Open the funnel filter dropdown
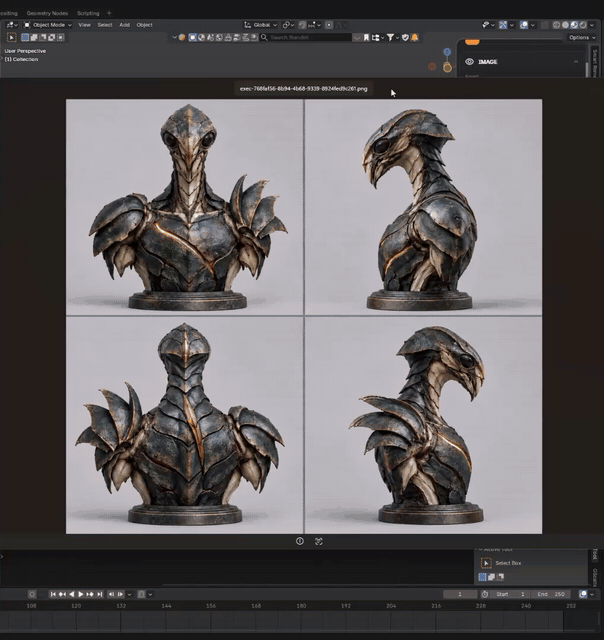 tap(393, 37)
